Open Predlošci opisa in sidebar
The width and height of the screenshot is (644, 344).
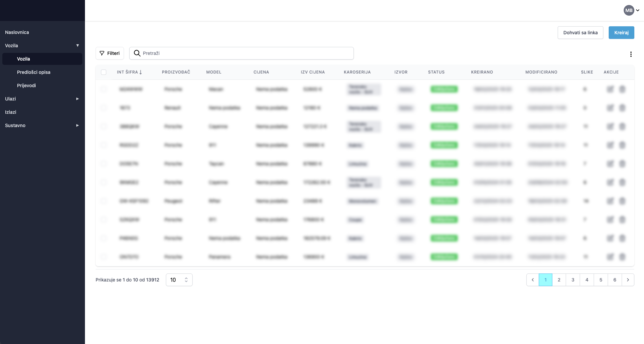34,72
